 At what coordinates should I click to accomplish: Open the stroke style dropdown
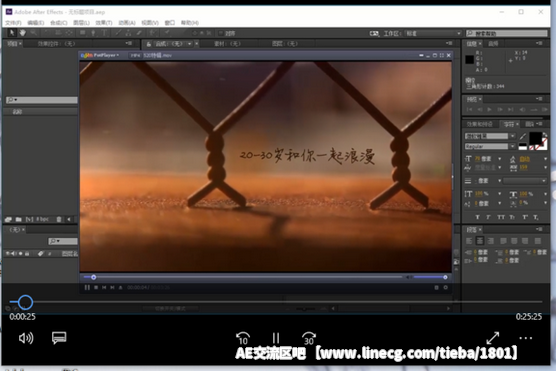click(524, 181)
